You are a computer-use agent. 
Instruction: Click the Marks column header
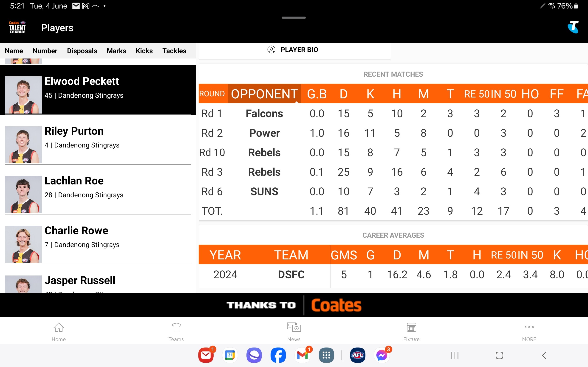pyautogui.click(x=116, y=51)
